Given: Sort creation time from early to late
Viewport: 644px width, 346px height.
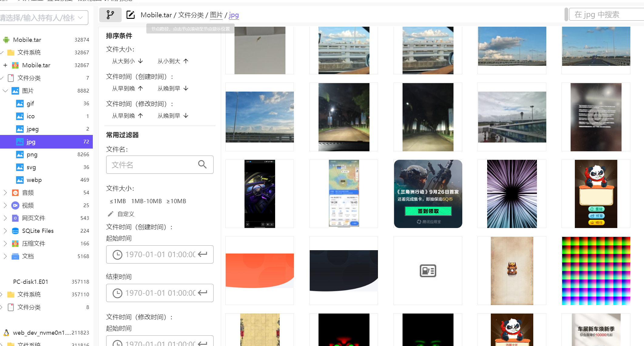Looking at the screenshot, I should pyautogui.click(x=127, y=89).
